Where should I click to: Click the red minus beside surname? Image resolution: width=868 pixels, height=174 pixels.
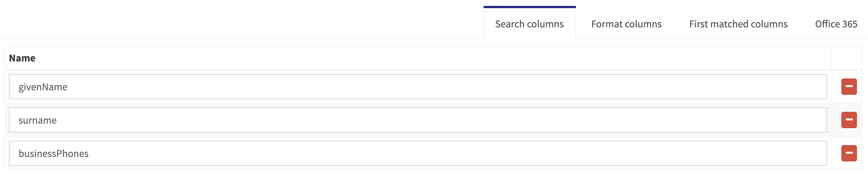[849, 120]
